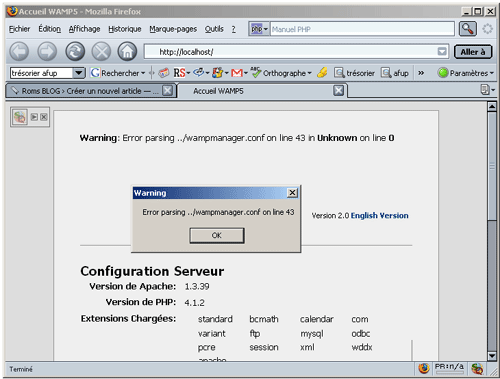Click the afup search-word button
This screenshot has height=379, width=500.
coord(395,73)
